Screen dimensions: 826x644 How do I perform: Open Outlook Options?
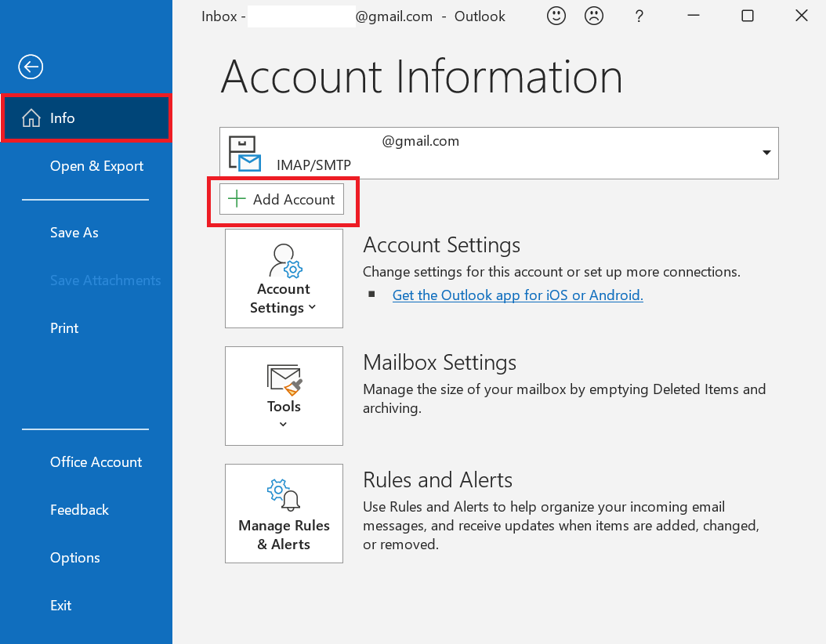[74, 558]
